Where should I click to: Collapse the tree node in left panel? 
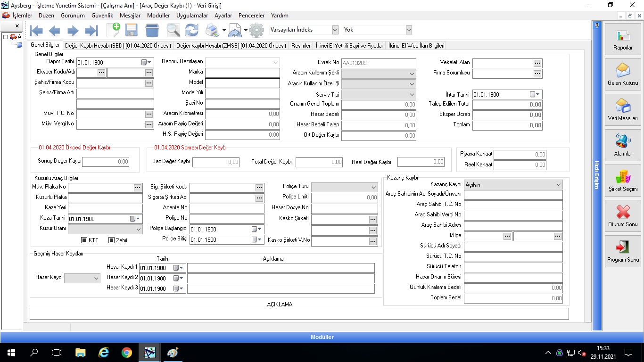point(5,37)
